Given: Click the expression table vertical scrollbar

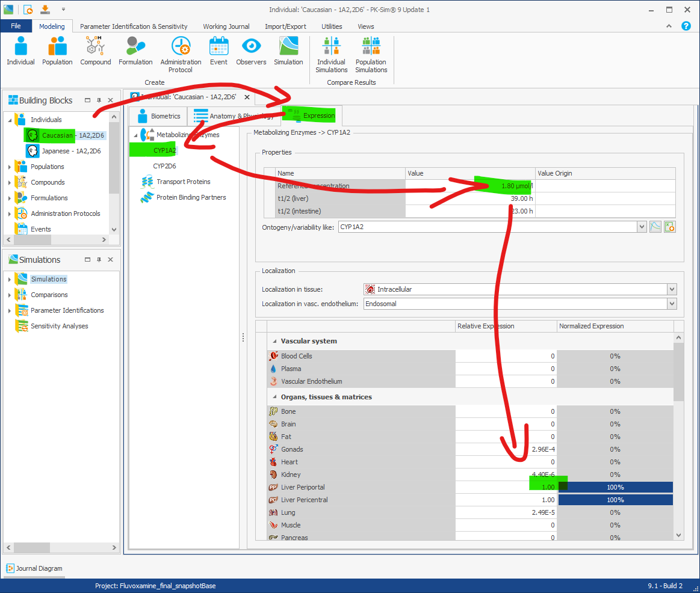Looking at the screenshot, I should click(678, 437).
